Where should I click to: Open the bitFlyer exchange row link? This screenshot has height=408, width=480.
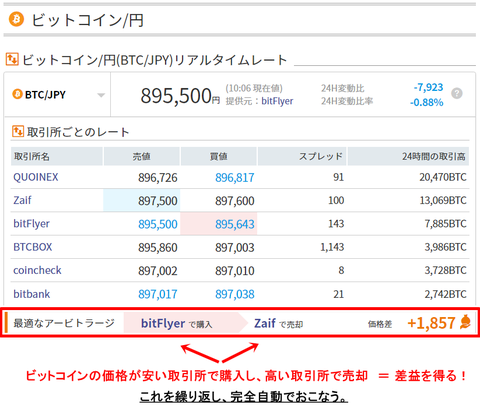(31, 224)
